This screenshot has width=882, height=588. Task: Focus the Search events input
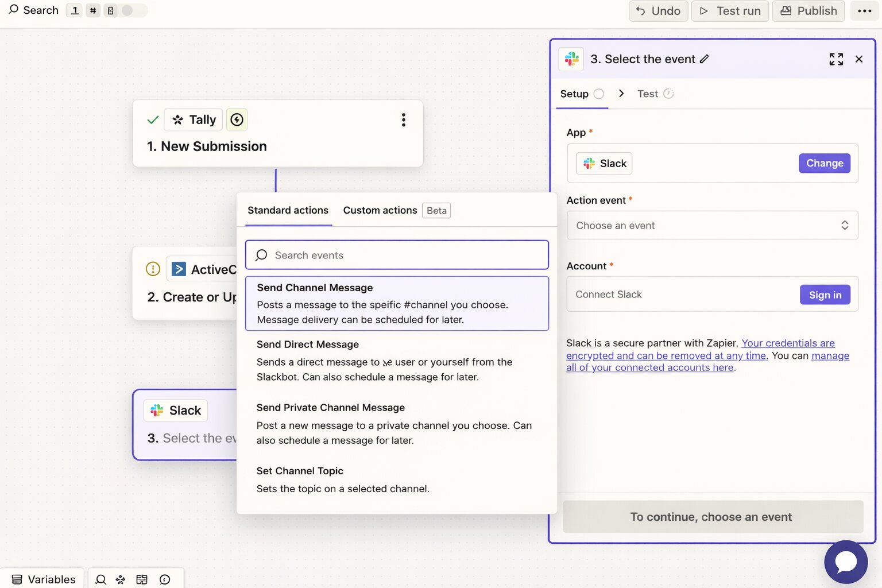click(x=397, y=255)
